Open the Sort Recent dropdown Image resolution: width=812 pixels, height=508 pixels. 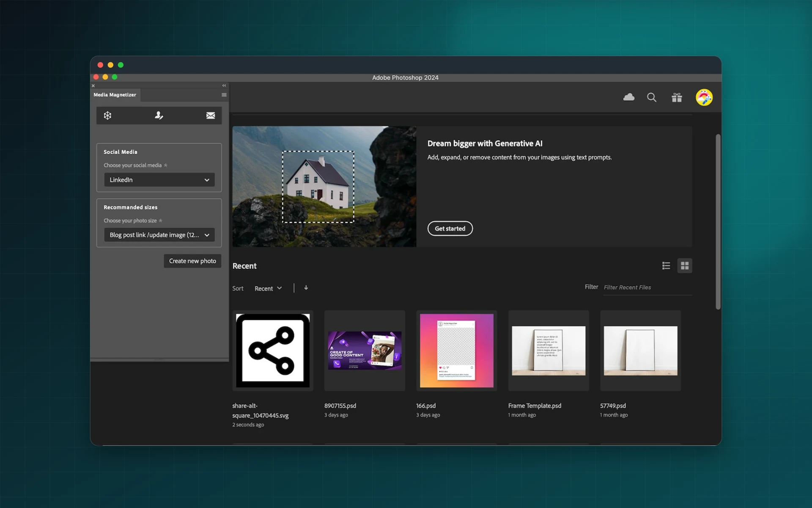(x=268, y=288)
